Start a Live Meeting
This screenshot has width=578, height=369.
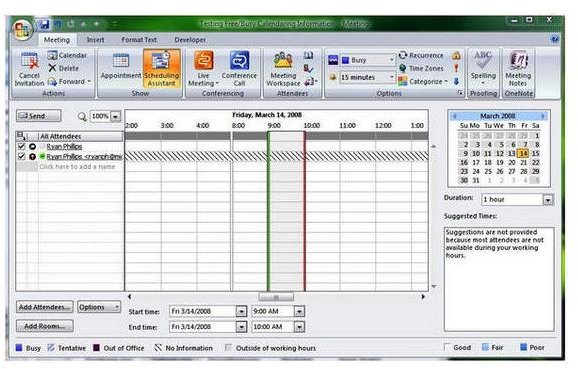[x=203, y=69]
